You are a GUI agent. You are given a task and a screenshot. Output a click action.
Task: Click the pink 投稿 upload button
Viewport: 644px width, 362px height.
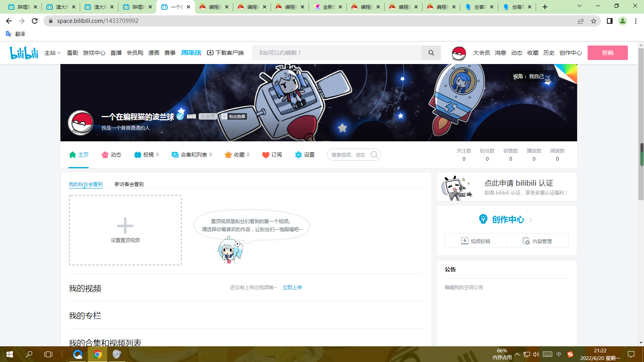click(607, 53)
